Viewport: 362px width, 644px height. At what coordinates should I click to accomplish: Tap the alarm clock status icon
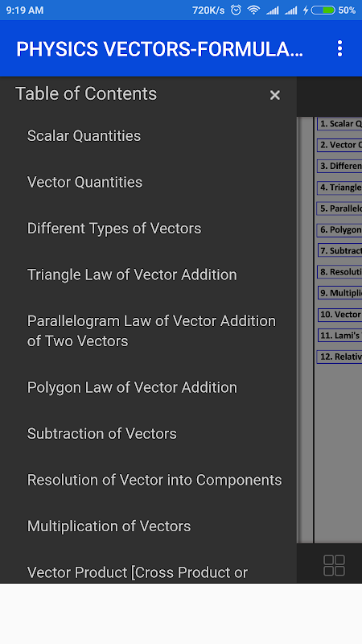(236, 10)
